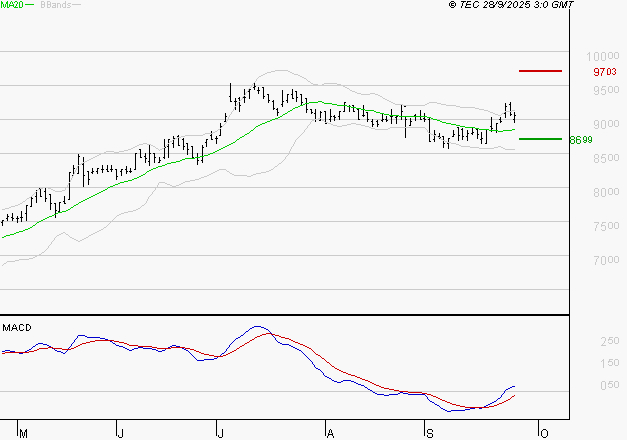Screen dimensions: 627x440
Task: Click the green support level line
Action: (540, 139)
